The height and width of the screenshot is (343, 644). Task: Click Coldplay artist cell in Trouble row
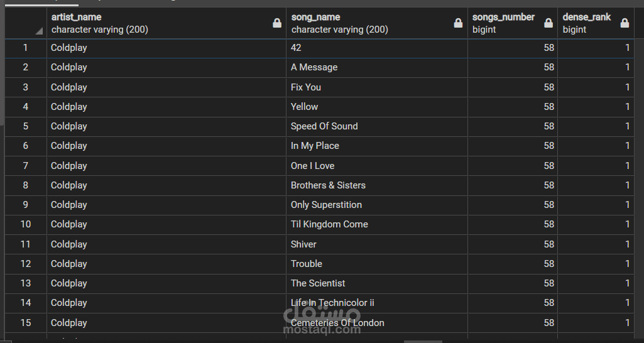[x=166, y=264]
